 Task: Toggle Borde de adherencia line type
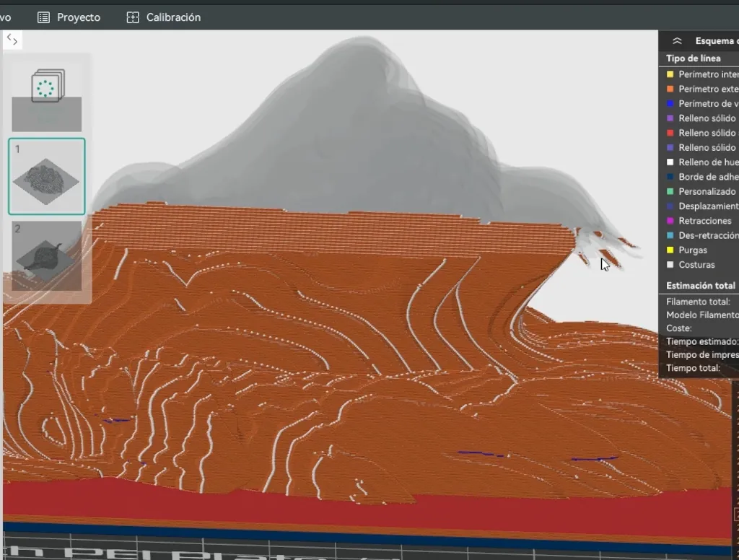(707, 177)
